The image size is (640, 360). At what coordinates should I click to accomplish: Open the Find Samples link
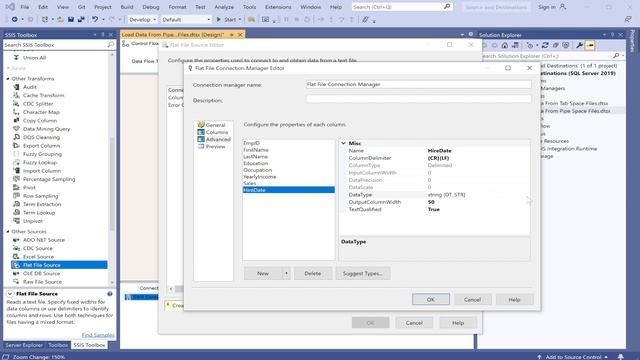coord(98,335)
